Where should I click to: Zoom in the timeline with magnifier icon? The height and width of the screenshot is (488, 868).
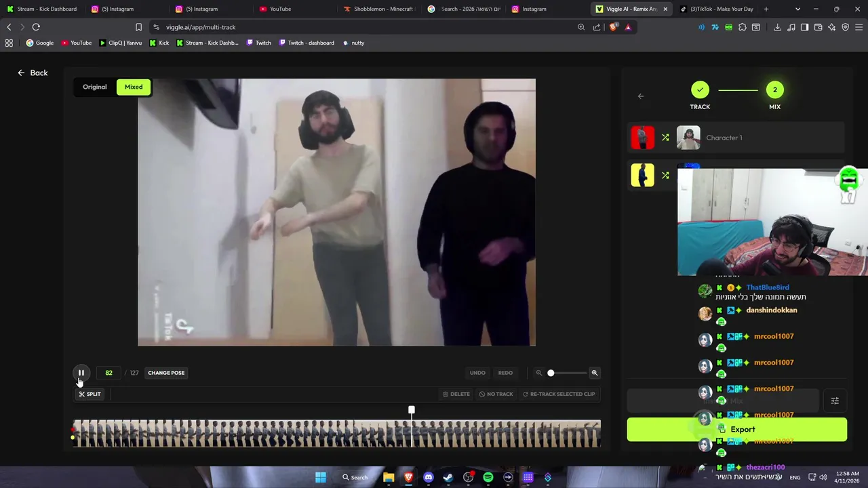[x=595, y=373]
